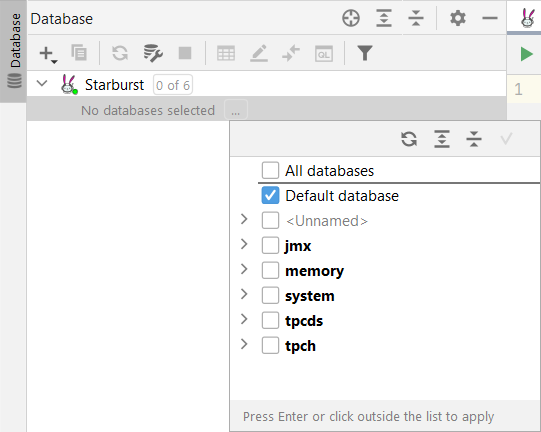Click the Default database label

[342, 196]
